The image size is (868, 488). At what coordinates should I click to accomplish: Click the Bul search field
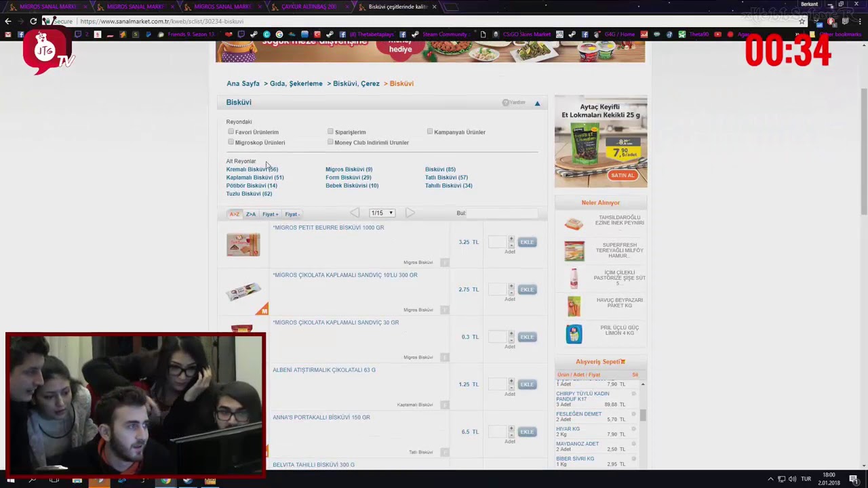pos(502,213)
